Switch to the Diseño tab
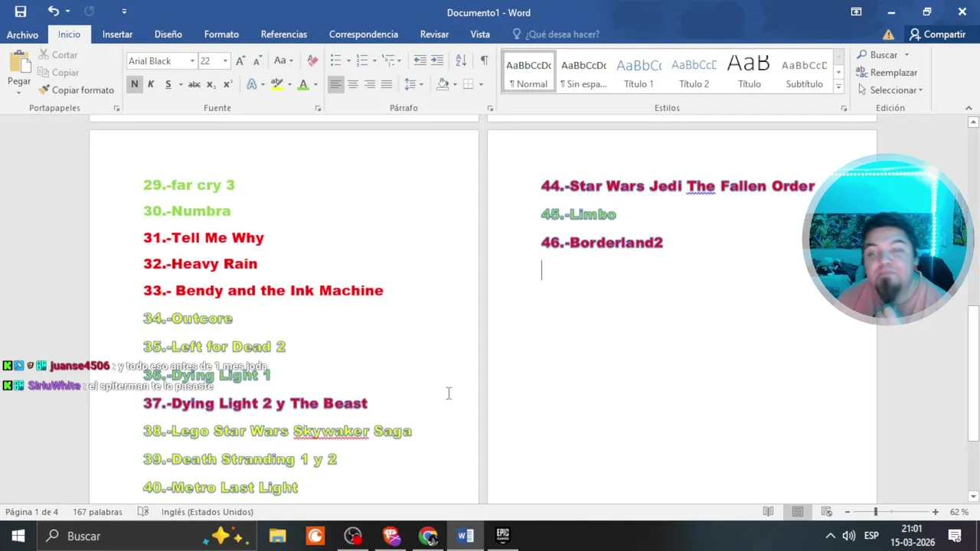The width and height of the screenshot is (980, 551). pyautogui.click(x=168, y=34)
